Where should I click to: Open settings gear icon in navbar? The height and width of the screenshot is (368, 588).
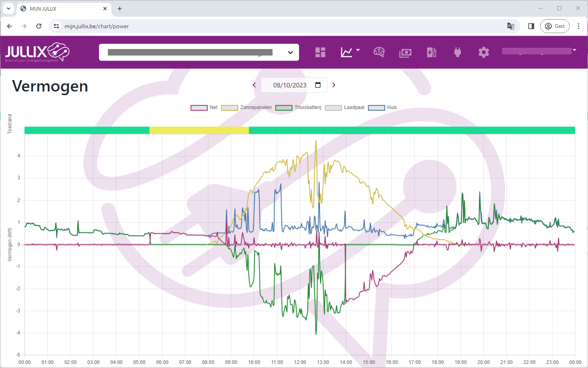(x=484, y=52)
